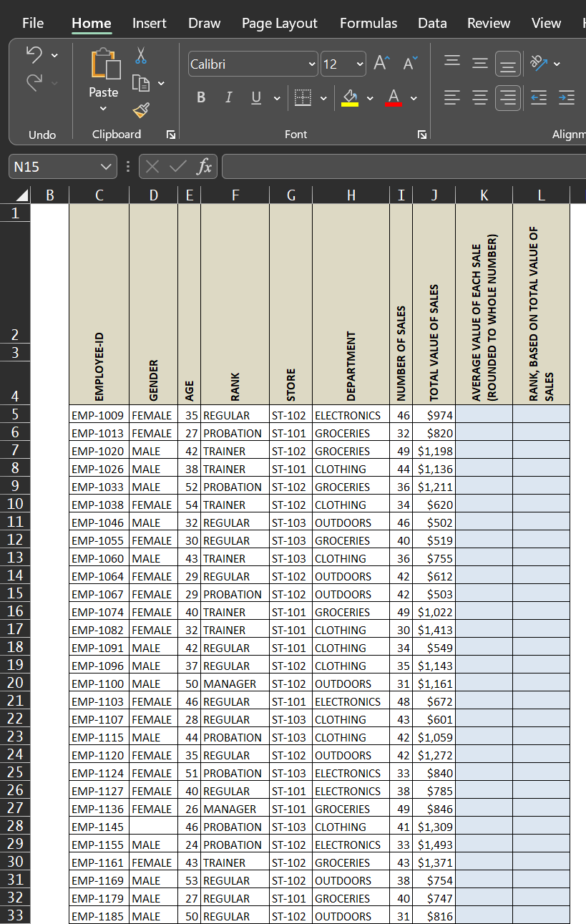The width and height of the screenshot is (586, 924).
Task: Apply middle align from the alignment group
Action: click(x=479, y=63)
